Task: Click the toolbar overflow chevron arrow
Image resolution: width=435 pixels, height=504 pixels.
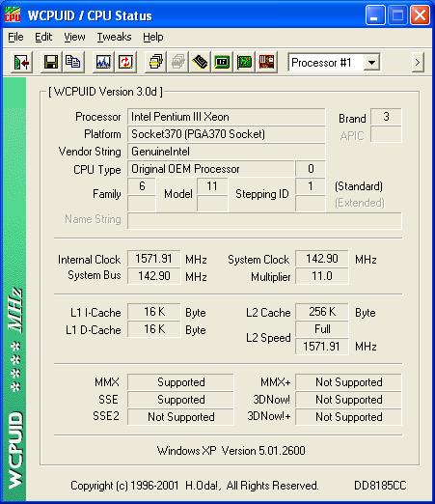Action: 418,62
